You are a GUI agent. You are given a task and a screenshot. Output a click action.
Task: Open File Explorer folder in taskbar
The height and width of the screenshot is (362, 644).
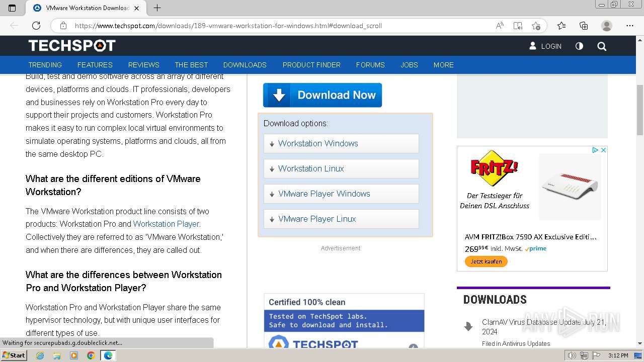pos(57,355)
